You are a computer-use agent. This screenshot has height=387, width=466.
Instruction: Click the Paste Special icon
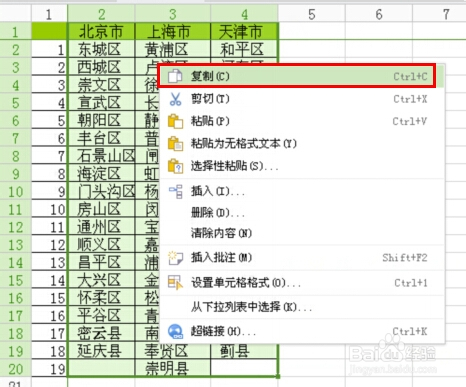[x=175, y=166]
